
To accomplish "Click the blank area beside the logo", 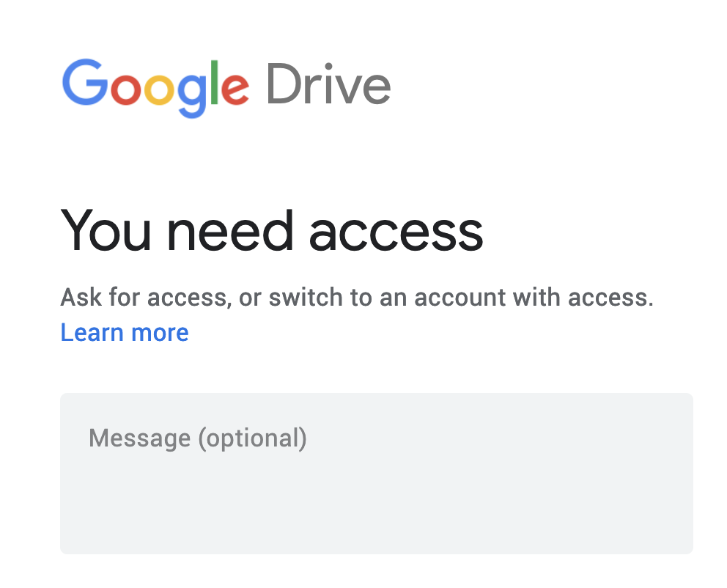I will click(550, 84).
